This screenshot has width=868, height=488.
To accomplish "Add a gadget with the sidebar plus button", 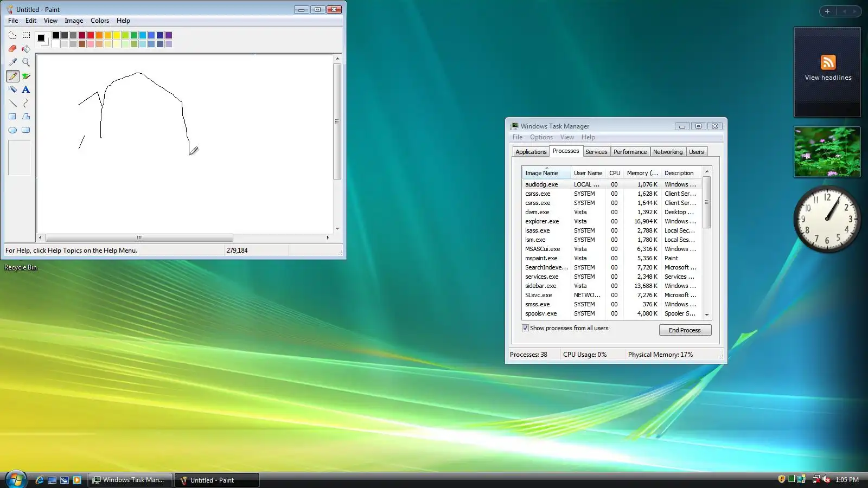I will (x=827, y=11).
